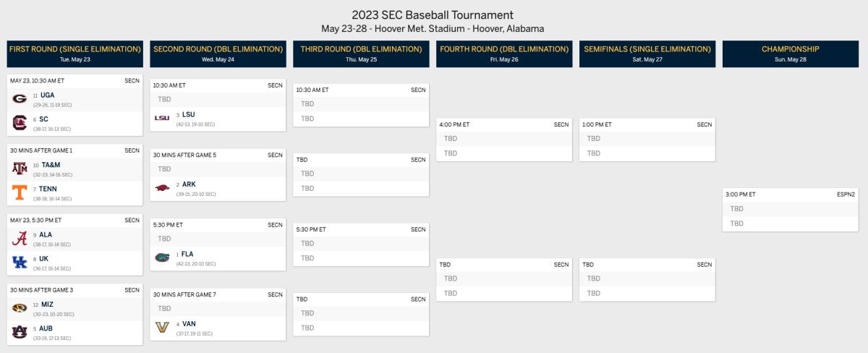
Task: Click the Texas A&M logo
Action: click(x=20, y=169)
